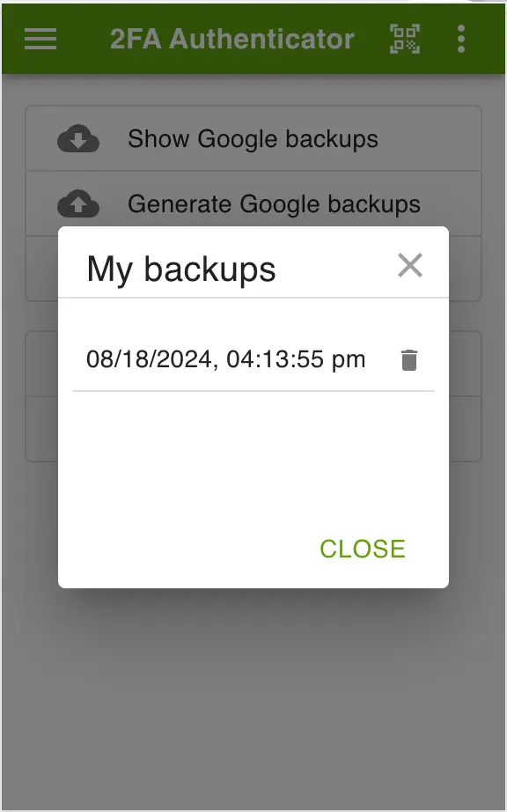Viewport: 507px width, 812px height.
Task: Tap the 2FA Authenticator title bar
Action: pyautogui.click(x=231, y=39)
